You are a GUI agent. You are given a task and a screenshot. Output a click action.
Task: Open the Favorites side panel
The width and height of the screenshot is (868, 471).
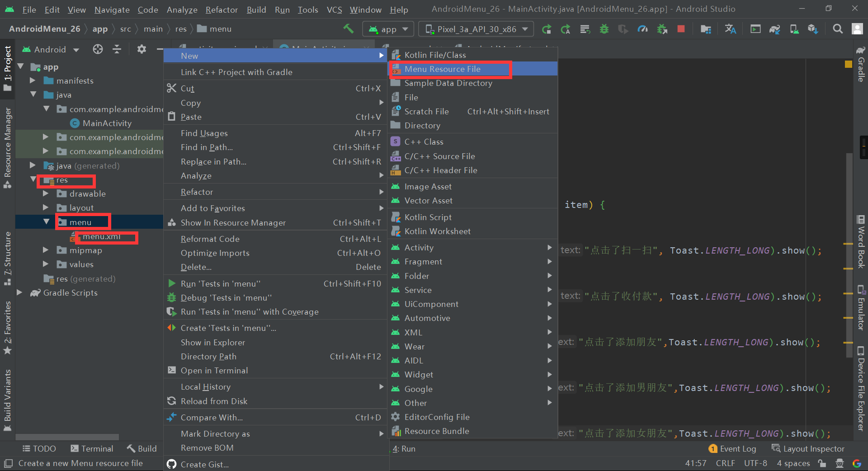7,328
